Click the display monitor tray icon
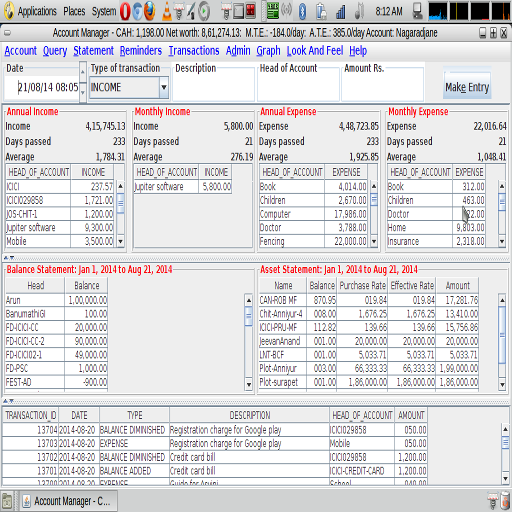The image size is (512, 512). pyautogui.click(x=417, y=11)
